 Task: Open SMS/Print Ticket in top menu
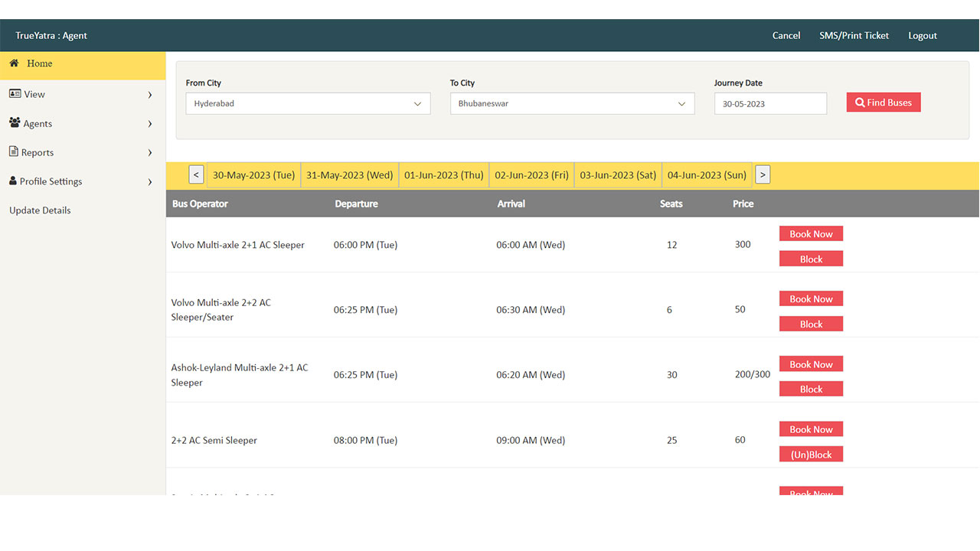pyautogui.click(x=854, y=36)
